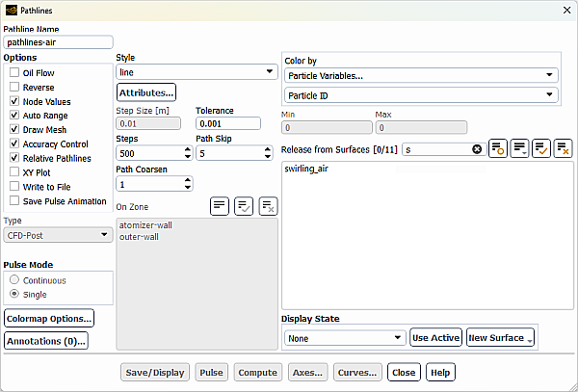Turn on Save Pulse Animation

pos(14,200)
